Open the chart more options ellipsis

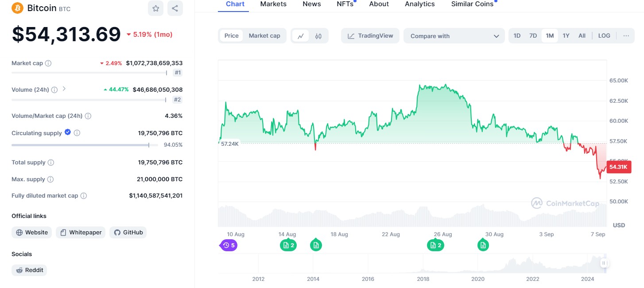click(x=626, y=36)
